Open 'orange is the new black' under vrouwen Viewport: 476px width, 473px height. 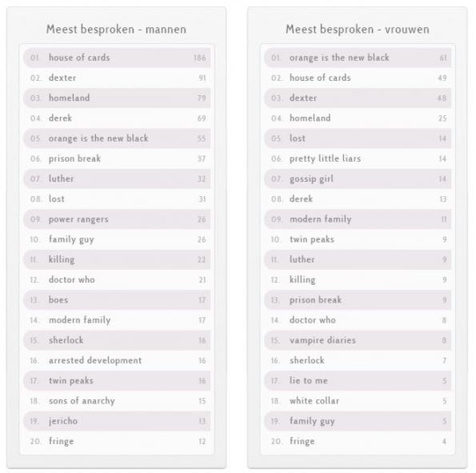[358, 58]
